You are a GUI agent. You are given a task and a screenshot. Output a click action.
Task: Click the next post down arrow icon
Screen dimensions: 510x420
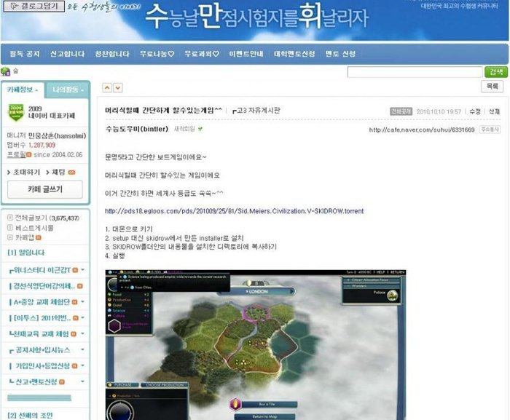[118, 88]
